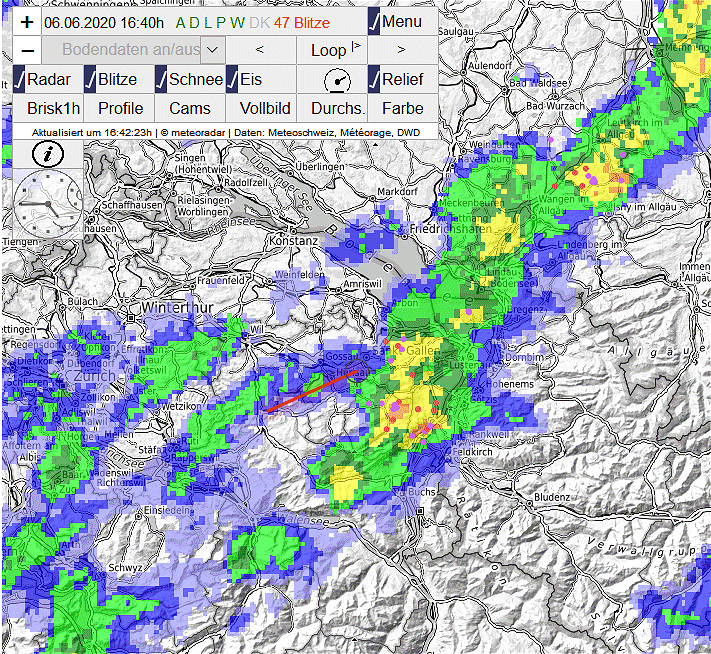Image resolution: width=711 pixels, height=654 pixels.
Task: Select the second country letter D
Action: click(x=194, y=23)
